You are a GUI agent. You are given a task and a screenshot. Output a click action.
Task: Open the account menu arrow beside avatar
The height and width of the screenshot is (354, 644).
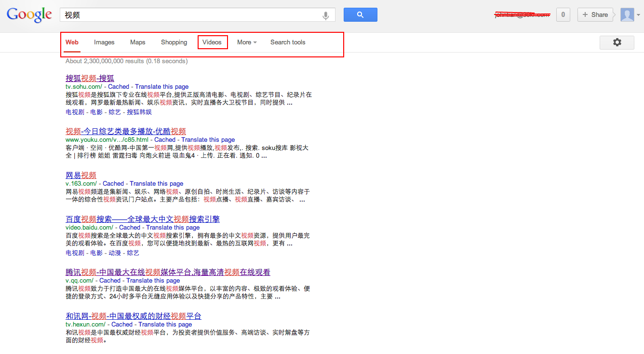point(639,15)
